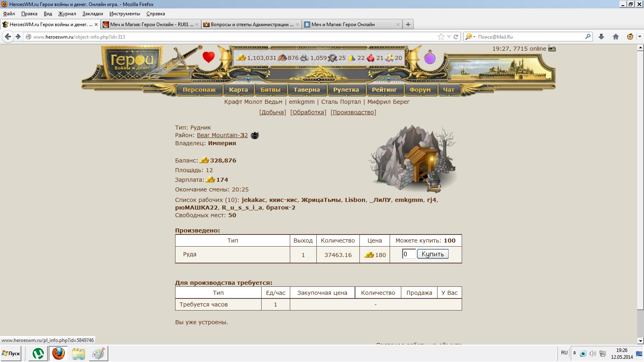Click the smiley addon toolbar icon
Screen dimensions: 644x362
click(630, 37)
